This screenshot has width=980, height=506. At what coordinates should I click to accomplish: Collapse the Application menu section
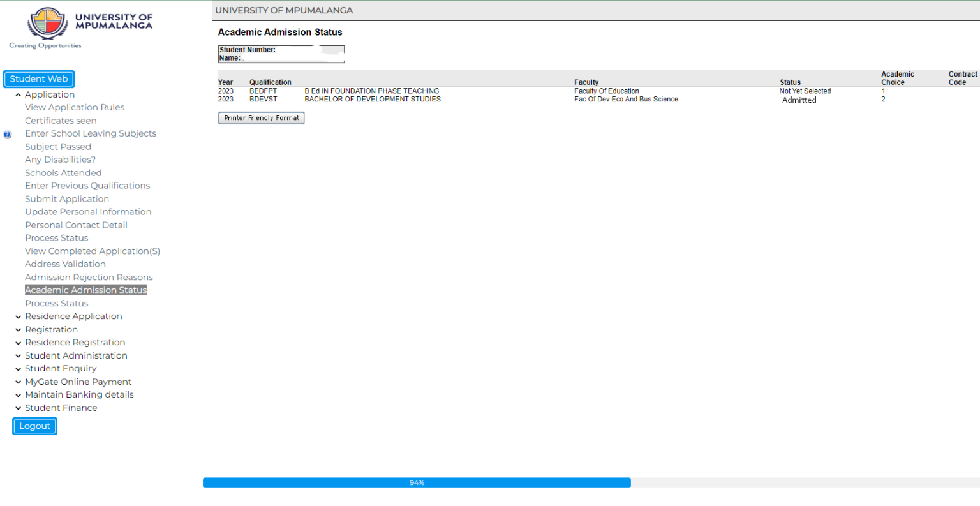pos(19,95)
